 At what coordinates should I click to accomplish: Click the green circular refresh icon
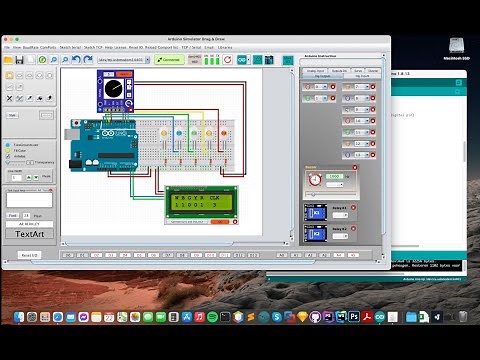tap(42, 60)
